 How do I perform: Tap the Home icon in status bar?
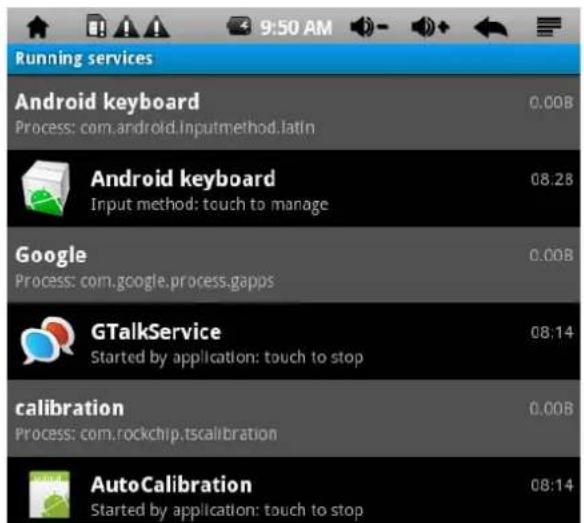[38, 27]
